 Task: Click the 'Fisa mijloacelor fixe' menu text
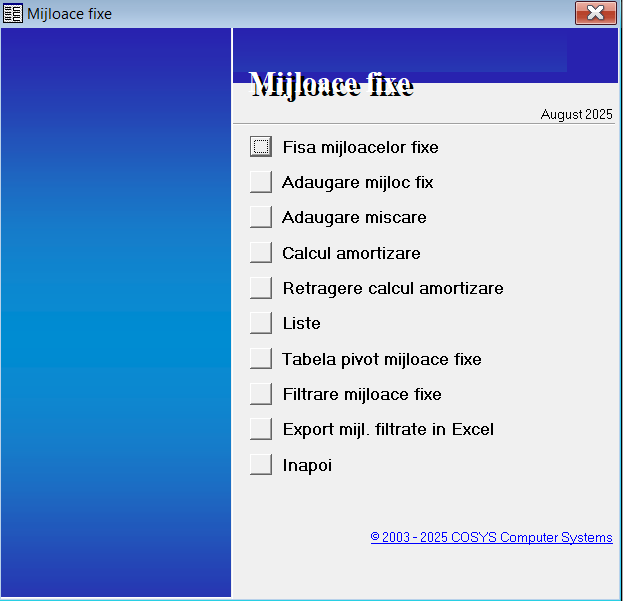click(x=360, y=148)
